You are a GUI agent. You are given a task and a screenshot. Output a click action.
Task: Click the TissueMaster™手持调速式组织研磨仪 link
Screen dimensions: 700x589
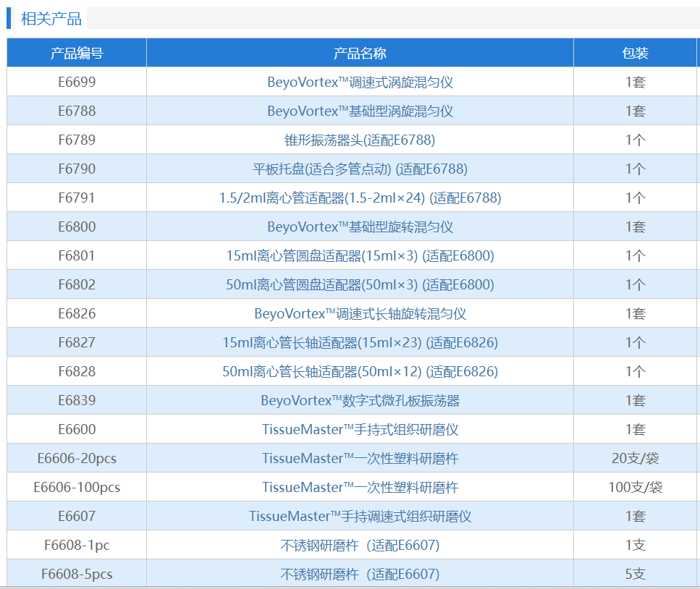tap(360, 516)
